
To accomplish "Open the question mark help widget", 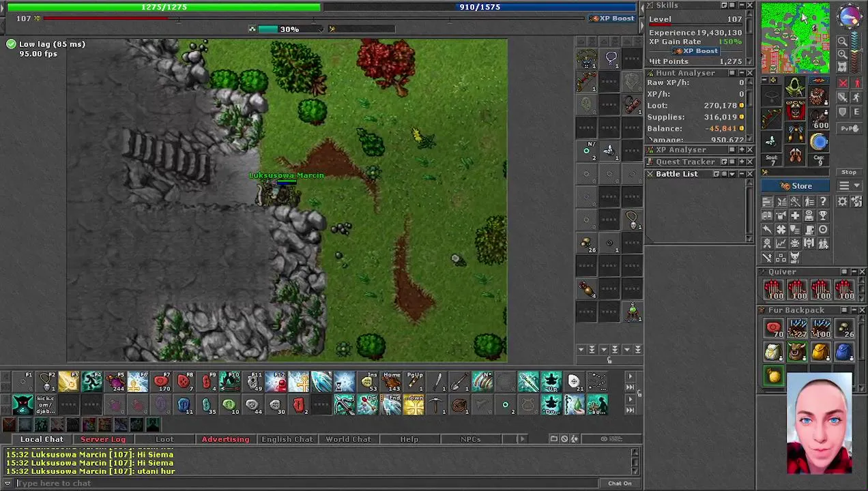I will pos(823,201).
